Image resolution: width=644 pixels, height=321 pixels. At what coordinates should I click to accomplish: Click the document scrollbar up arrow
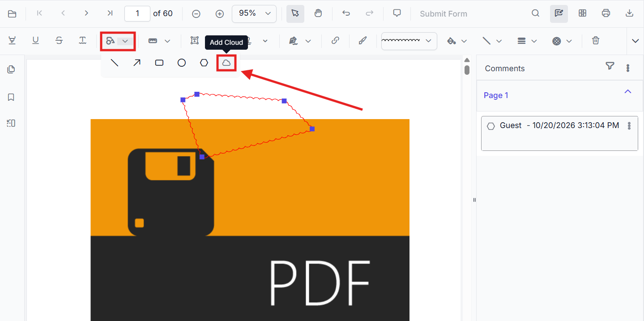click(467, 60)
